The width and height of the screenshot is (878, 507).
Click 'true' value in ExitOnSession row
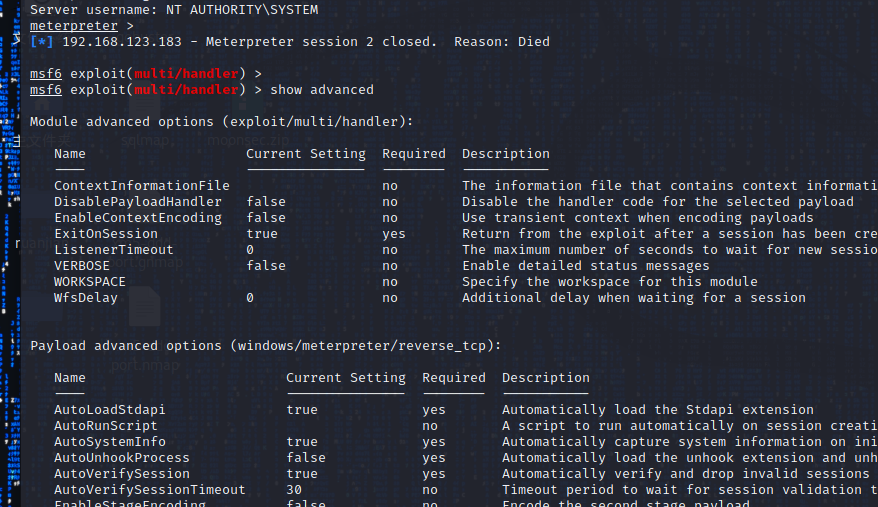pyautogui.click(x=262, y=234)
